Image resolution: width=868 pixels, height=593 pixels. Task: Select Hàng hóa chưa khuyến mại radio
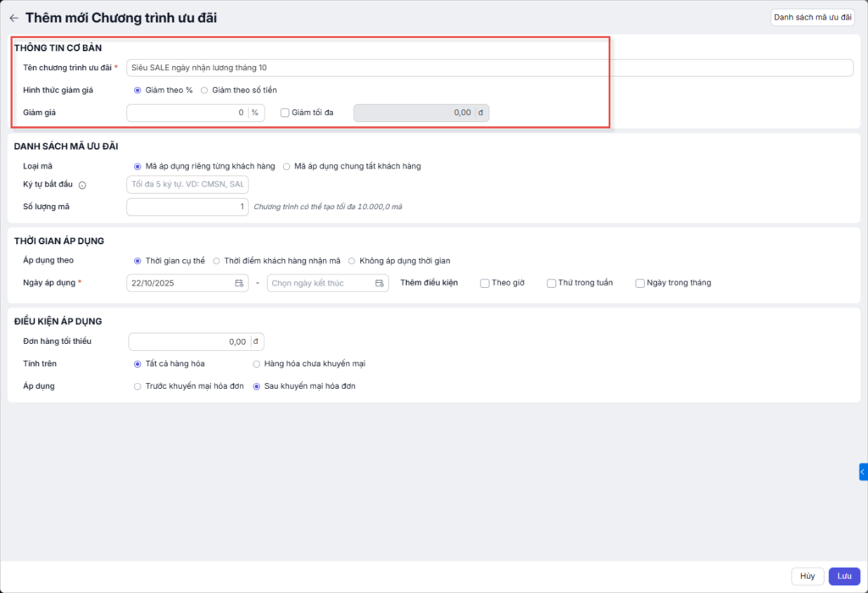point(257,363)
